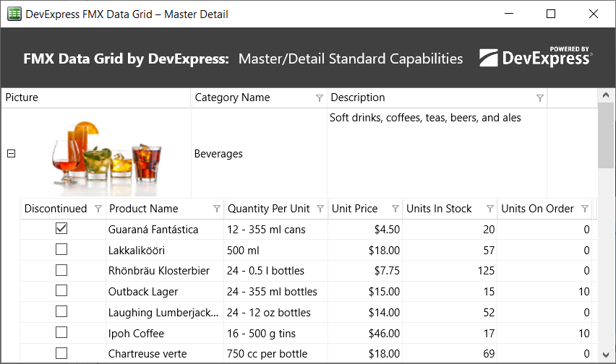Check Discontinued for Chartreuse verte
The width and height of the screenshot is (616, 364).
61,353
